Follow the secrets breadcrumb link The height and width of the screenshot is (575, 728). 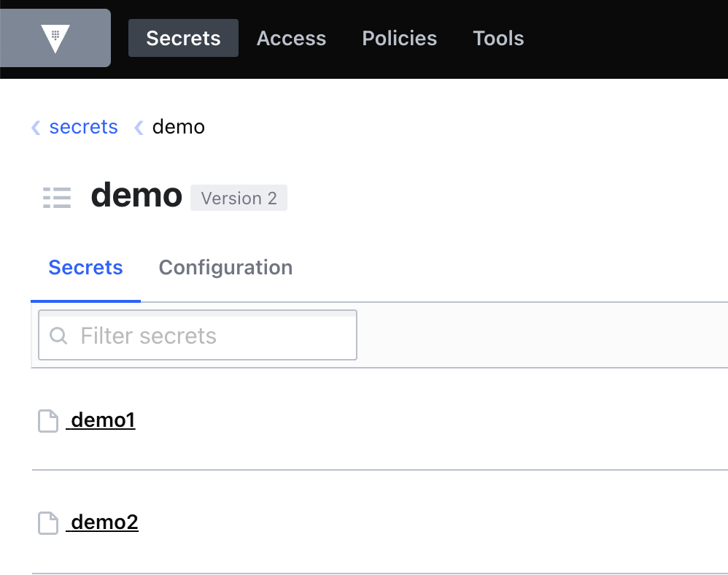(84, 127)
